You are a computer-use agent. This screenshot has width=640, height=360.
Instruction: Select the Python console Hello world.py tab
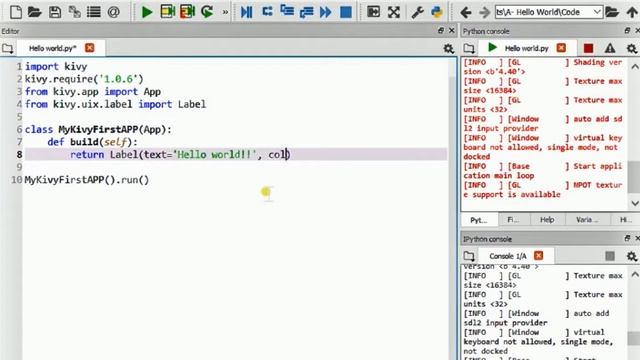point(526,48)
